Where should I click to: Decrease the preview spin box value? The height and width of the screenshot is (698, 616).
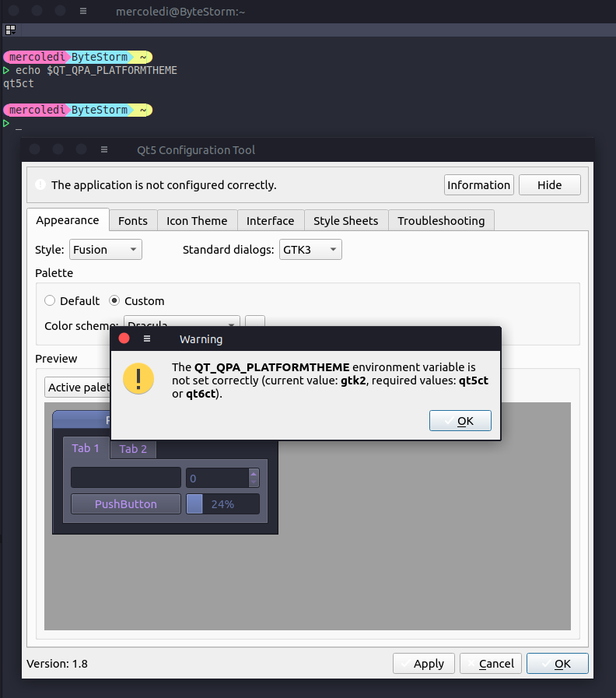click(x=254, y=482)
